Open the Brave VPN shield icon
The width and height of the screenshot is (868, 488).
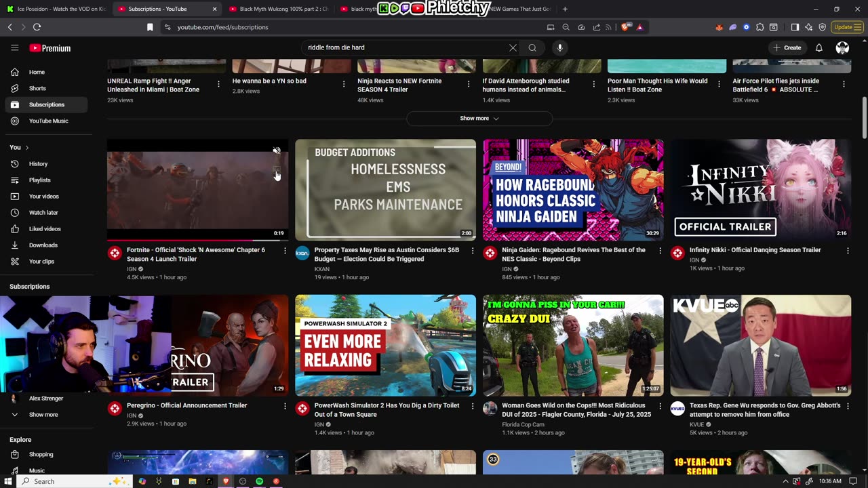click(x=822, y=27)
